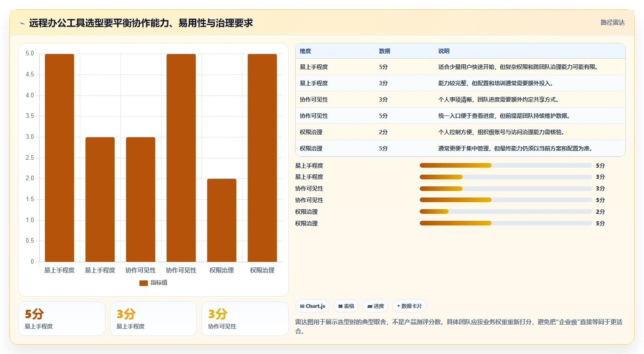This screenshot has height=354, width=644.
Task: Click the 4.5 tick on the y-axis
Action: pos(29,75)
